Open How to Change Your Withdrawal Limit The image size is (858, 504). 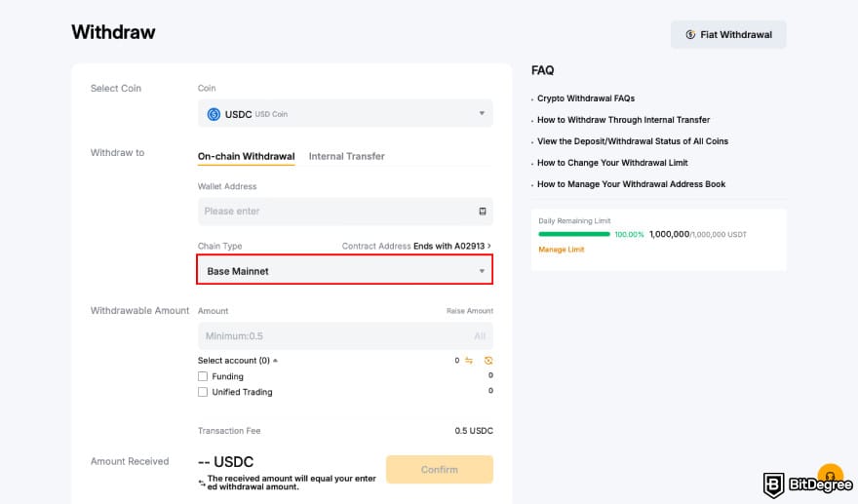(612, 163)
